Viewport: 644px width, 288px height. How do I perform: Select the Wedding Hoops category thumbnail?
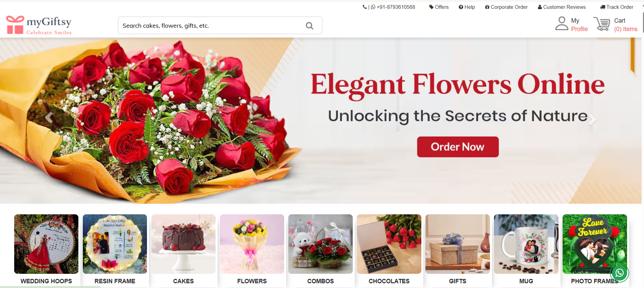point(46,244)
